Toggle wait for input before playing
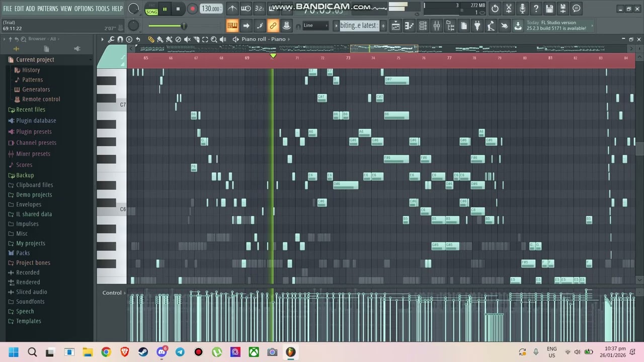Viewport: 644px width, 362px height. (x=246, y=9)
